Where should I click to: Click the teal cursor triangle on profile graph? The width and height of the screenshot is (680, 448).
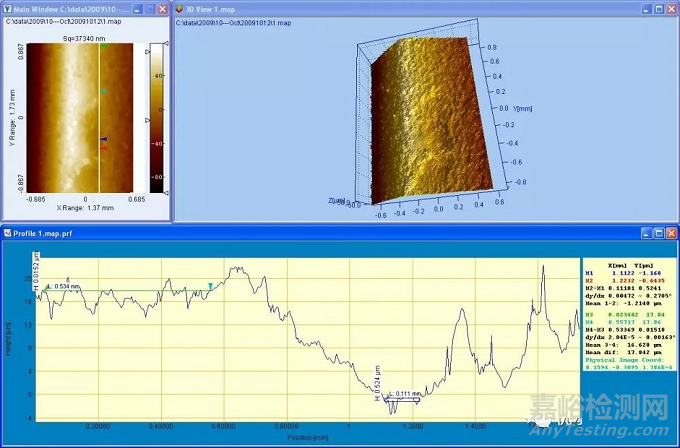point(210,286)
